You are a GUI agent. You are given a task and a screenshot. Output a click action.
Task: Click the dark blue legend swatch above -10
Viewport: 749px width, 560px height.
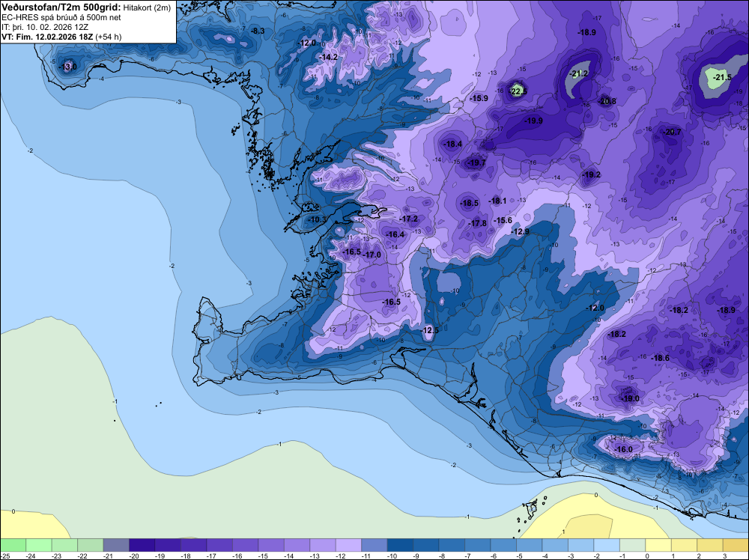400,545
